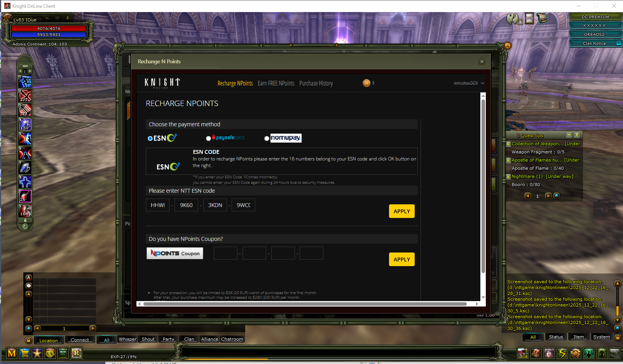Toggle the chat window lock icon
This screenshot has height=364, width=623.
28,340
